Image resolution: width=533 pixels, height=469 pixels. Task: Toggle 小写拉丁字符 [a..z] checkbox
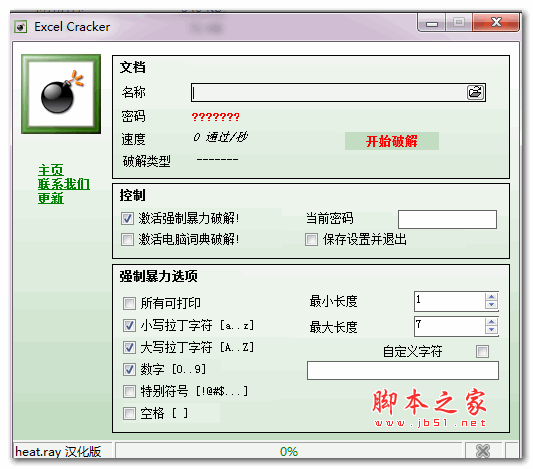pos(129,325)
